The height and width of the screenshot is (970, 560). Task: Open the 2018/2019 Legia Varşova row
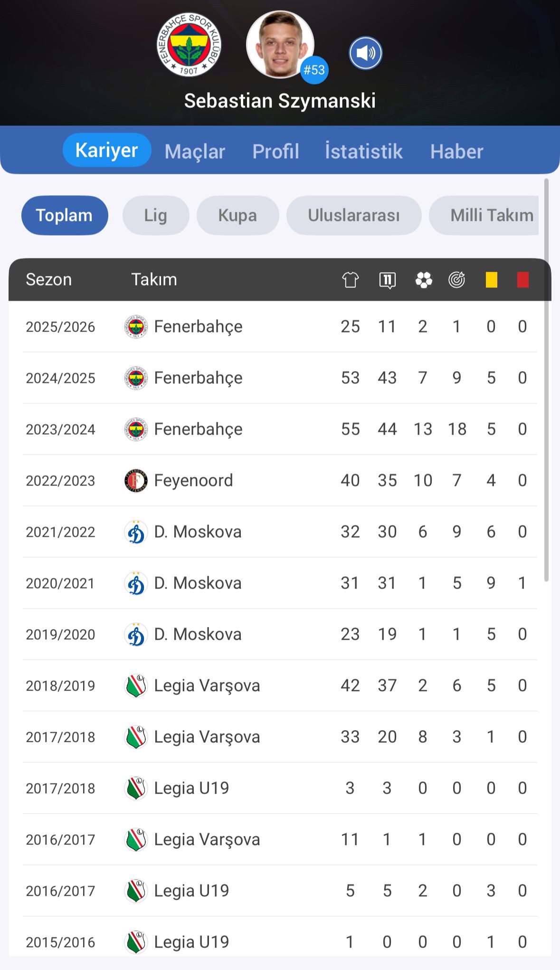[x=280, y=685]
